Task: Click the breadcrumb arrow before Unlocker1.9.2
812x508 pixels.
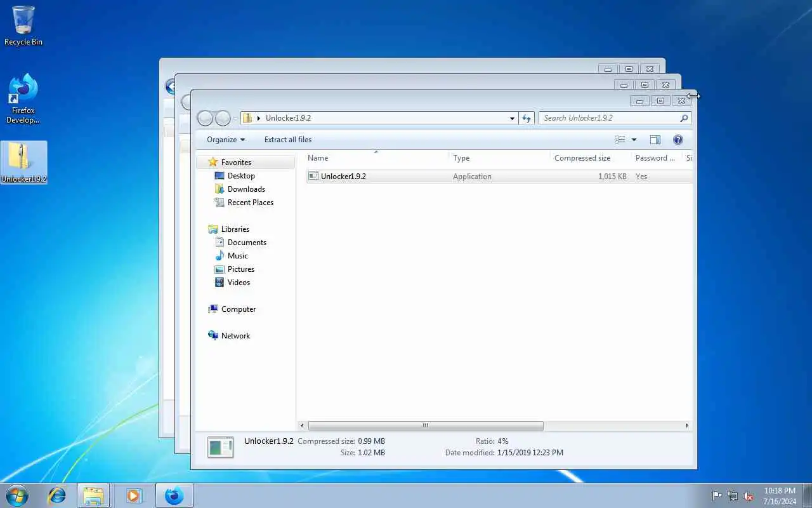Action: coord(259,118)
